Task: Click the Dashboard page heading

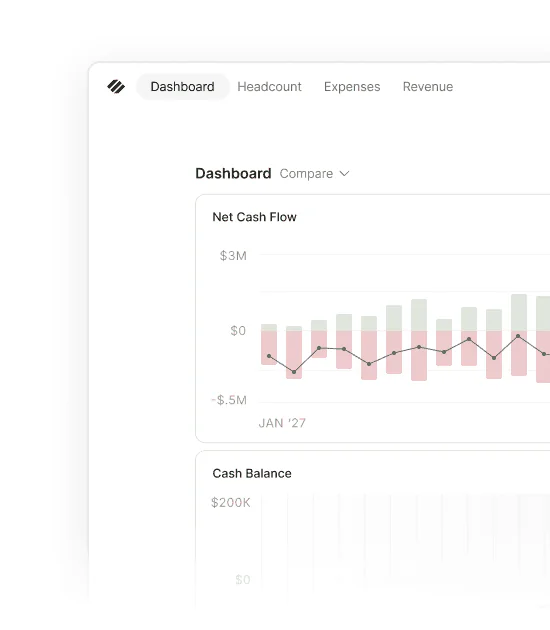Action: coord(233,174)
